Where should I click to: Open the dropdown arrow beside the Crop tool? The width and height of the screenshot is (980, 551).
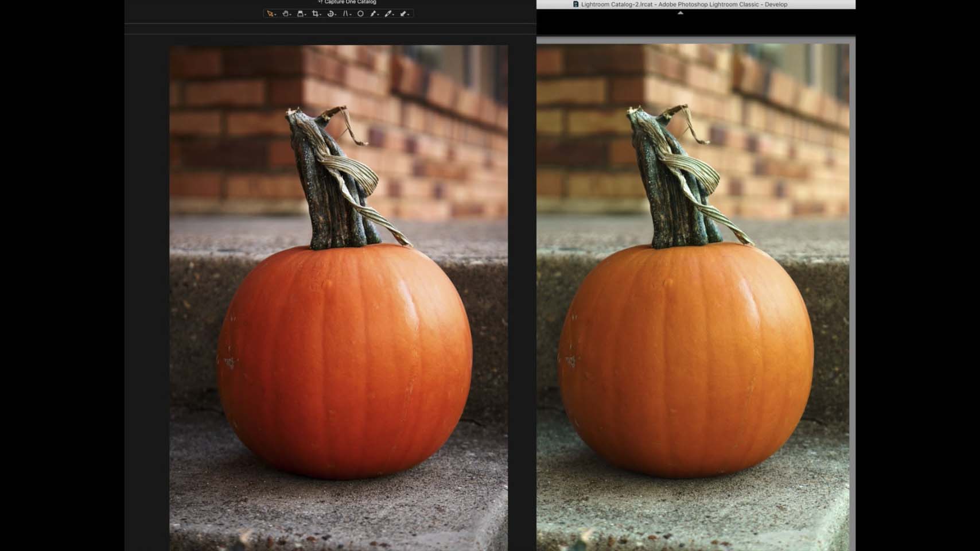click(x=320, y=15)
